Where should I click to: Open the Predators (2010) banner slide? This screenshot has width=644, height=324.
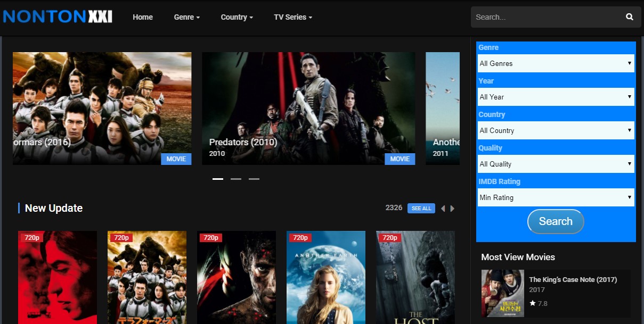pyautogui.click(x=308, y=108)
